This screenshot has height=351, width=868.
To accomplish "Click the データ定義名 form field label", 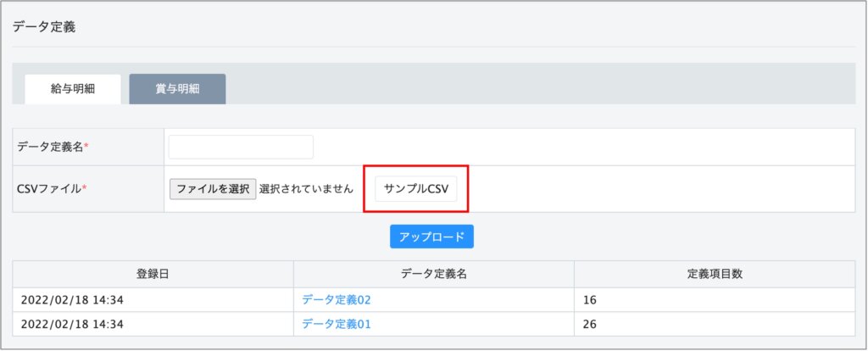I will pos(49,147).
